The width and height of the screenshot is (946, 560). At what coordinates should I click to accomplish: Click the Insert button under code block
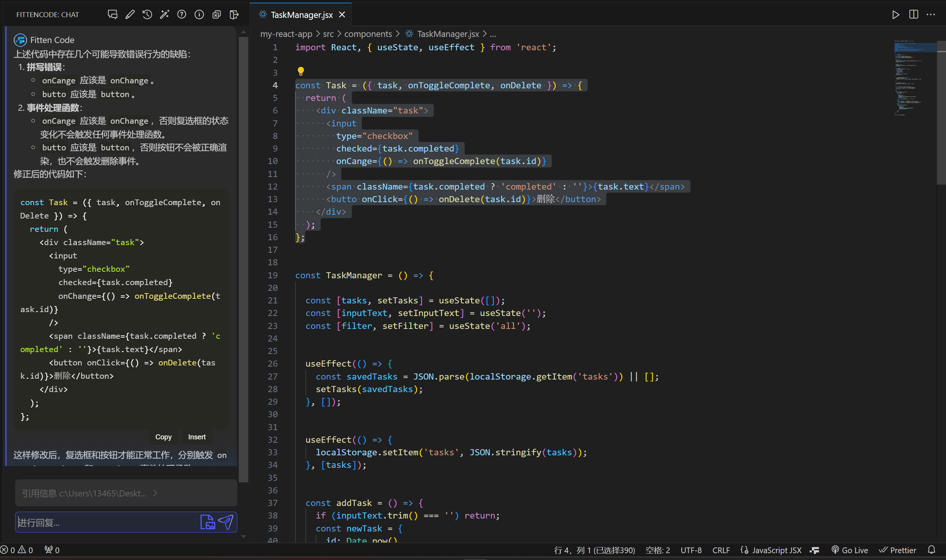[x=197, y=437]
